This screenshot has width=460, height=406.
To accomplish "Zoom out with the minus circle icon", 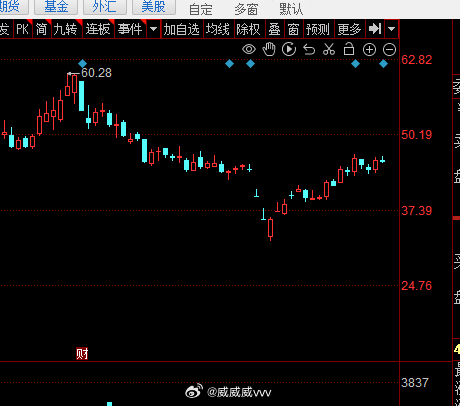I will 389,50.
